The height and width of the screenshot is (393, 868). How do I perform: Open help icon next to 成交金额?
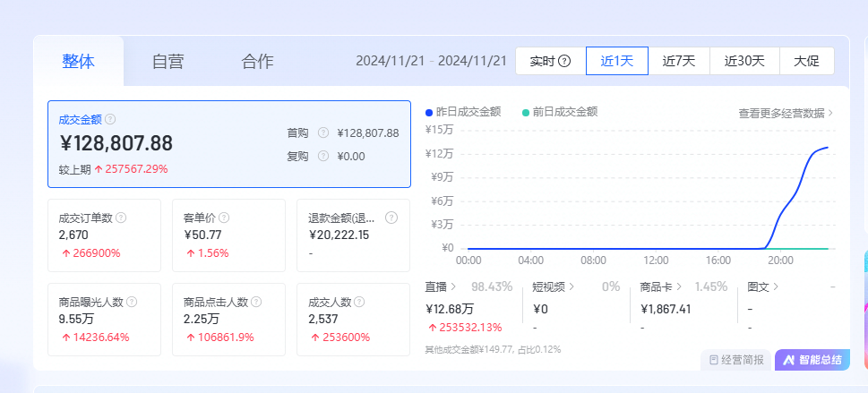point(110,120)
